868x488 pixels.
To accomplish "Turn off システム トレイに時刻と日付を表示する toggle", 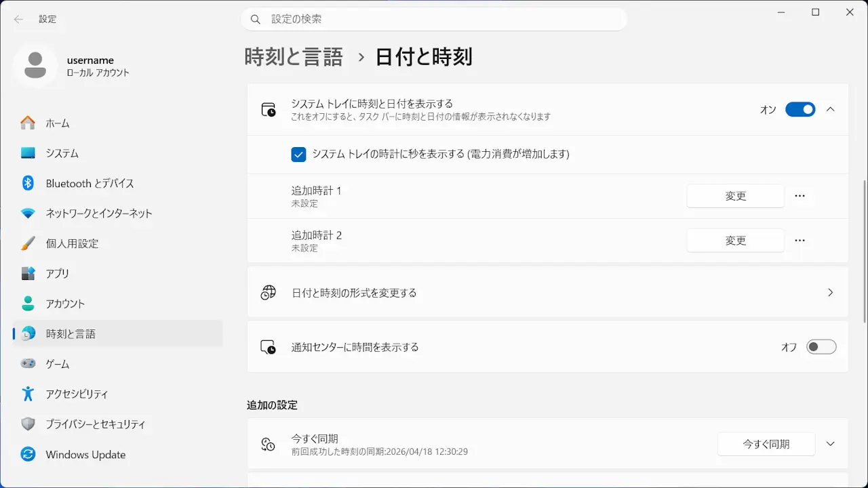I will 800,109.
